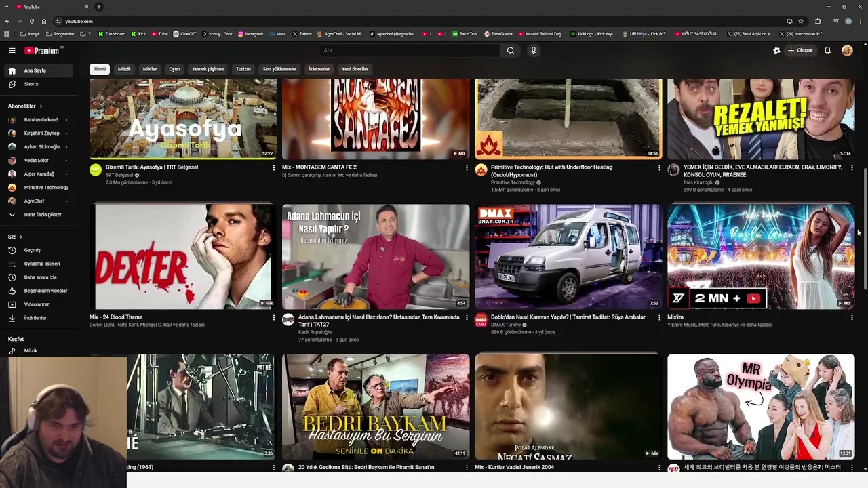Select the Turizm filter chip
This screenshot has height=488, width=868.
(243, 69)
